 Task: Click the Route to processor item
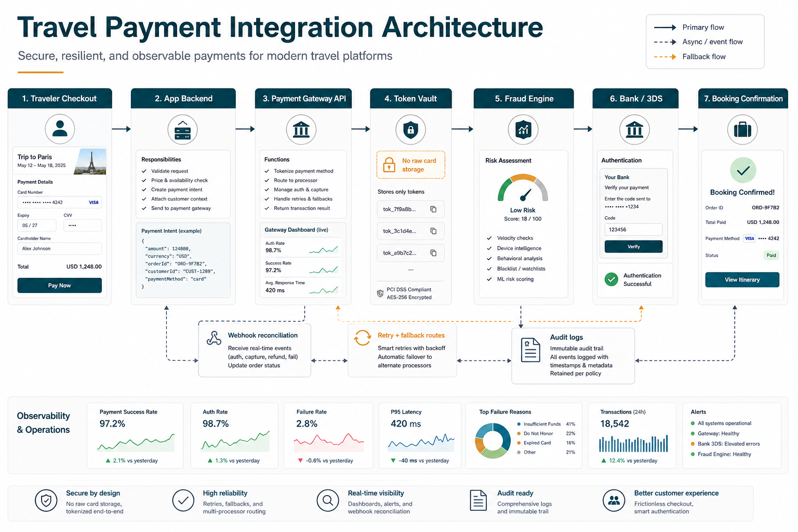[291, 180]
